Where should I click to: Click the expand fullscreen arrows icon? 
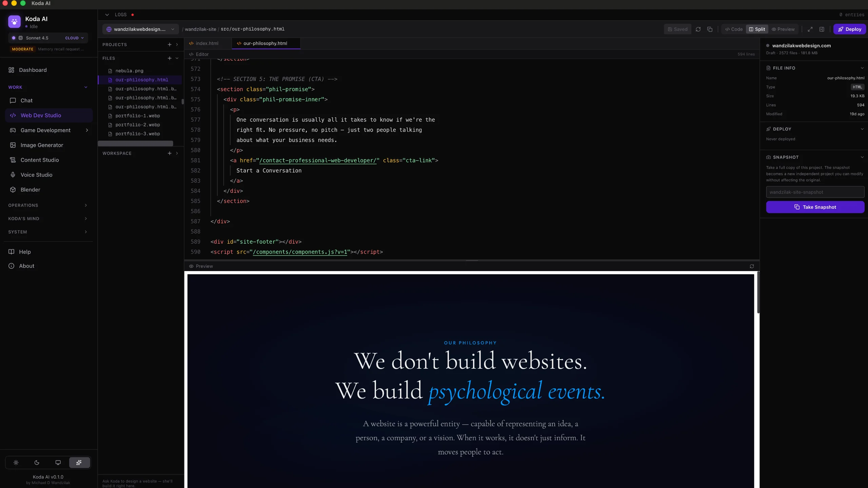coord(810,29)
